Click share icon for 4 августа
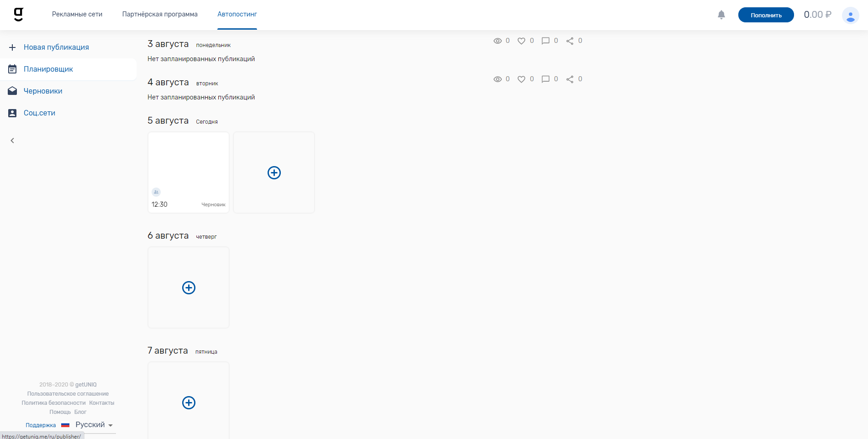Screen dimensions: 868x439 point(570,79)
